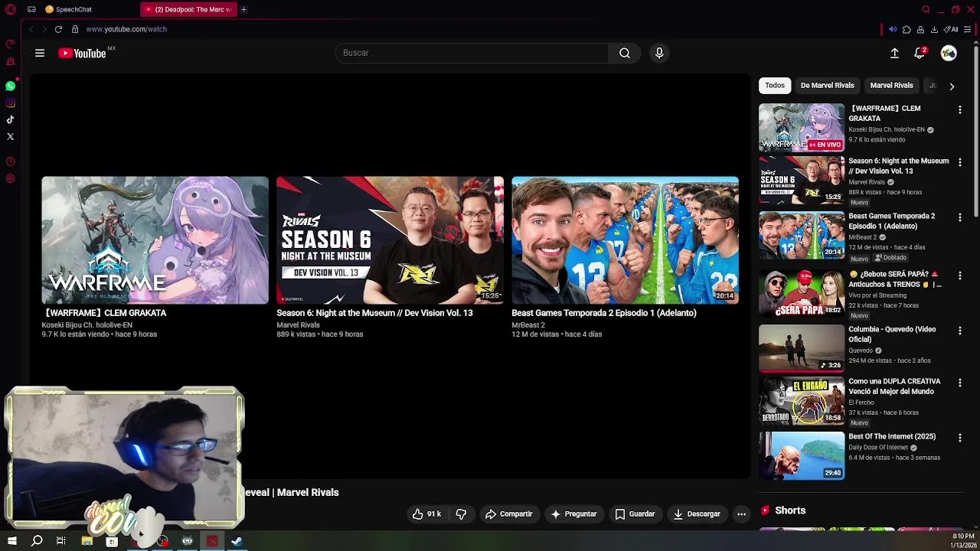Open the account avatar menu

[x=949, y=53]
